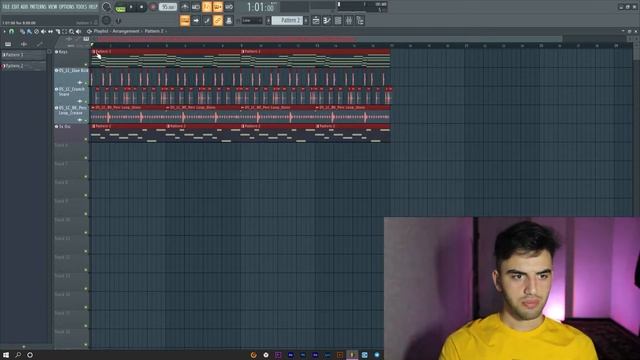The image size is (640, 360).
Task: Toggle the highlighted typing keyboard to piano button
Action: point(185,20)
